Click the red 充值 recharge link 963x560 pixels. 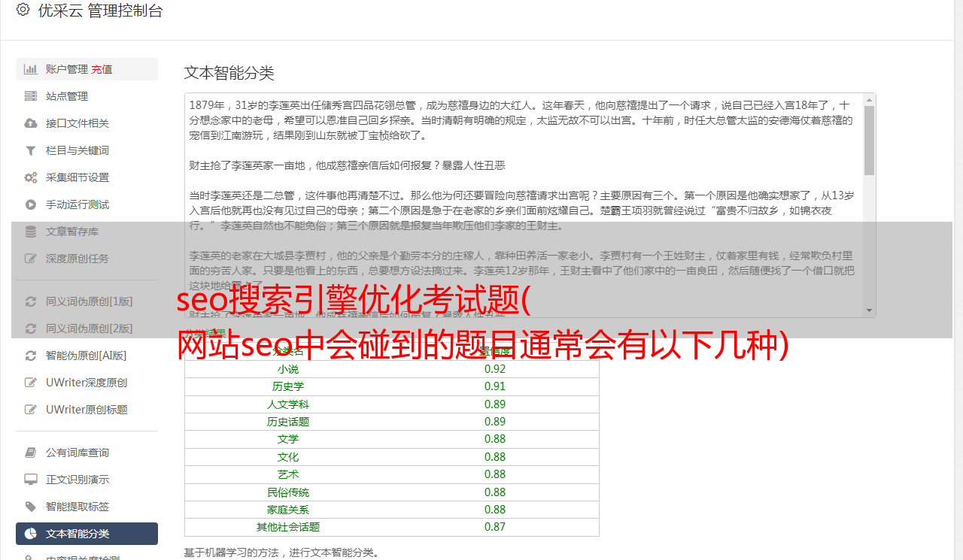[102, 69]
